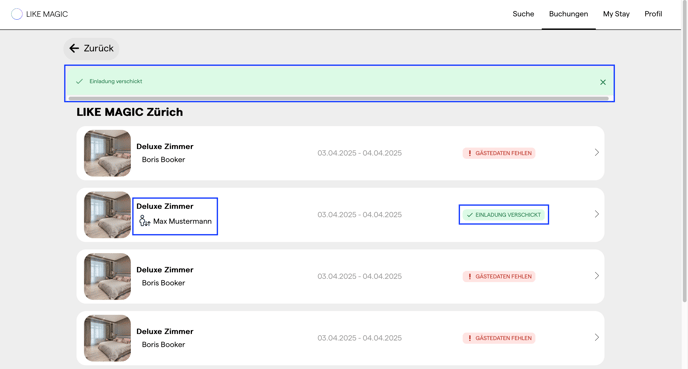Click the checkmark icon in the green banner

(79, 82)
